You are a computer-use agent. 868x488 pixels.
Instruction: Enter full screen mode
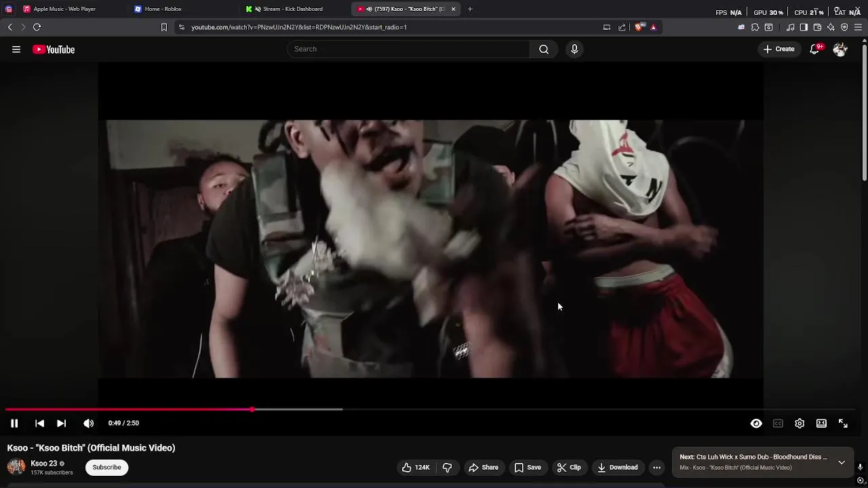click(x=843, y=423)
